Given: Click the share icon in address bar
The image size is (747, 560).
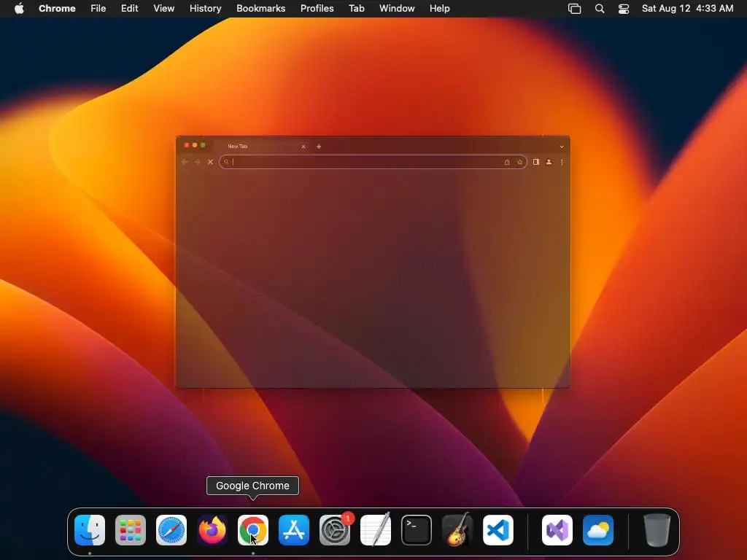Looking at the screenshot, I should pos(507,162).
